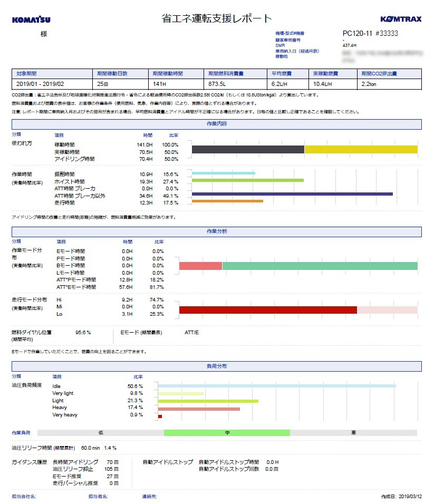
Task: Click the light blue 掘削時間 bar
Action: (223, 173)
